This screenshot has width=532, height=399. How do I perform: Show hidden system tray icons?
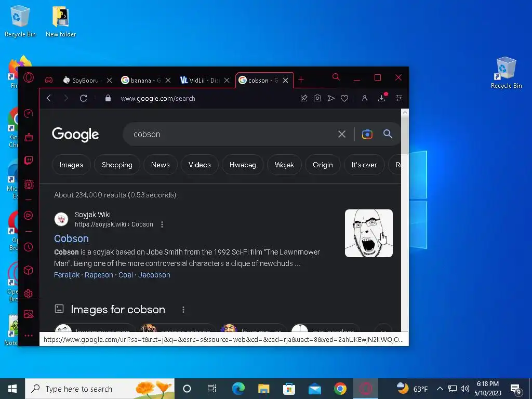(440, 389)
